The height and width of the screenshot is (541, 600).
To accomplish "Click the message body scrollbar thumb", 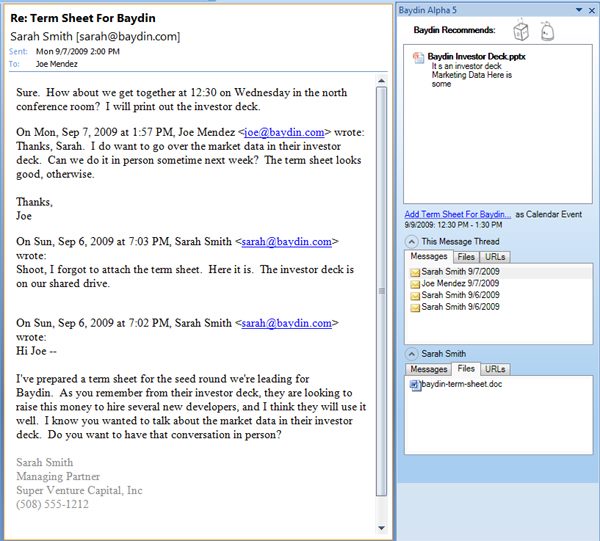I will click(381, 291).
